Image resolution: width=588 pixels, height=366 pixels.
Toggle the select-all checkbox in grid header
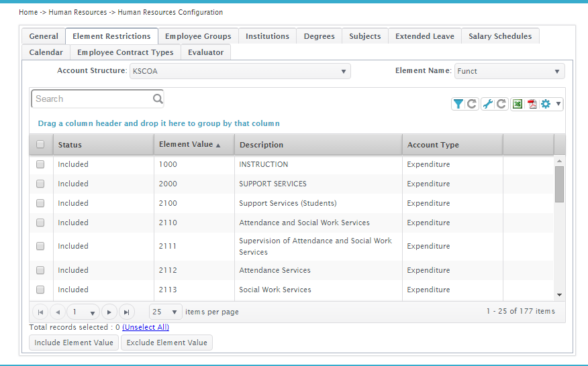click(x=40, y=144)
